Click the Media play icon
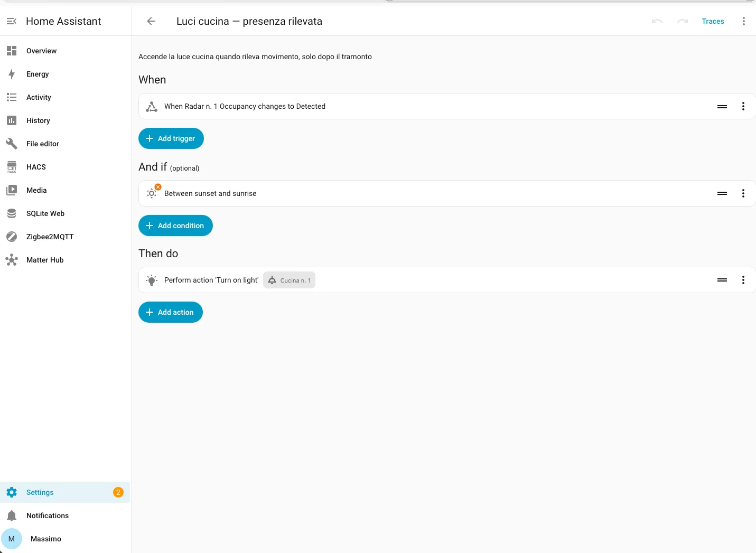 point(12,190)
